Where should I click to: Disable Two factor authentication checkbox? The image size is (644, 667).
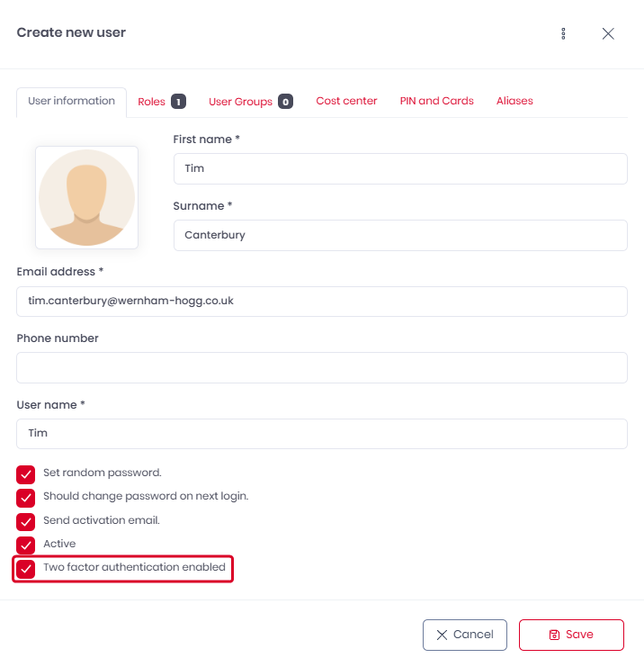(x=26, y=569)
